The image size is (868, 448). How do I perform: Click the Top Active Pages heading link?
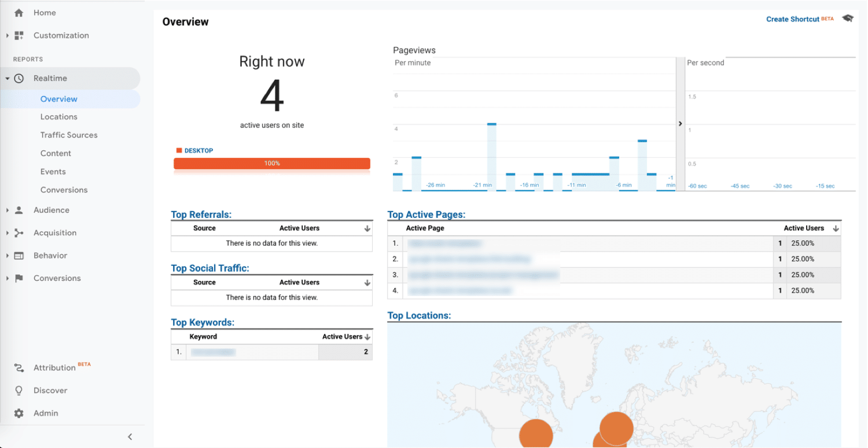point(426,214)
